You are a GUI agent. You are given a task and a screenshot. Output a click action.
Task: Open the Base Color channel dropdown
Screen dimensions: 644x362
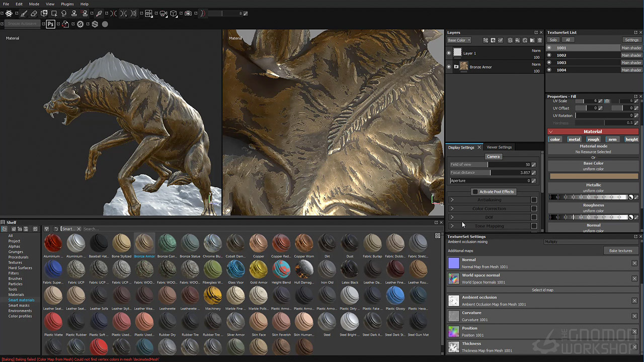[459, 40]
